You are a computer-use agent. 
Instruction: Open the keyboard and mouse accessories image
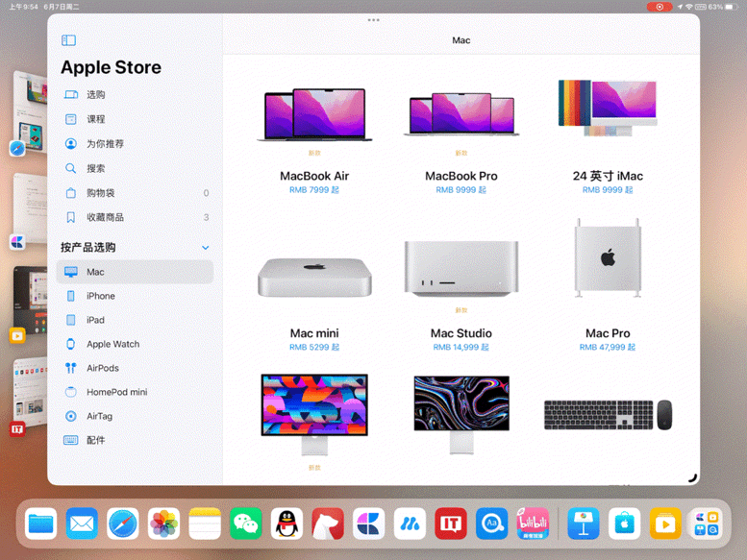point(608,415)
